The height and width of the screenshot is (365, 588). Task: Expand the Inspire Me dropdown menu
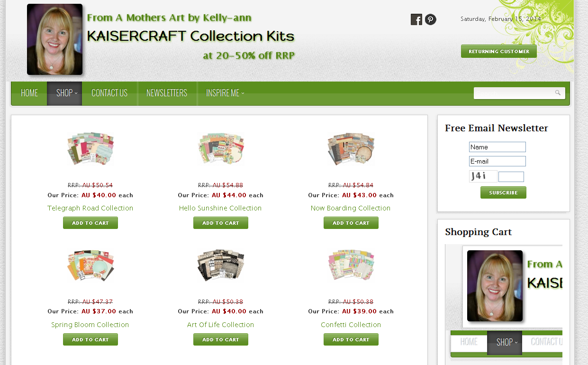click(225, 93)
